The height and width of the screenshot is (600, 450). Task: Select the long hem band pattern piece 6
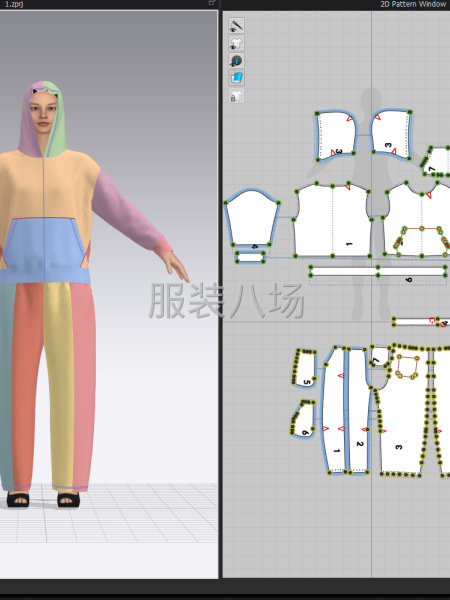point(378,272)
